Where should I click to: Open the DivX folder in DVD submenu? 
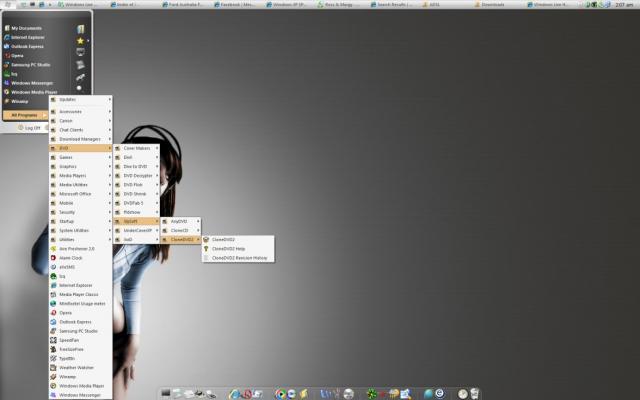coord(136,157)
